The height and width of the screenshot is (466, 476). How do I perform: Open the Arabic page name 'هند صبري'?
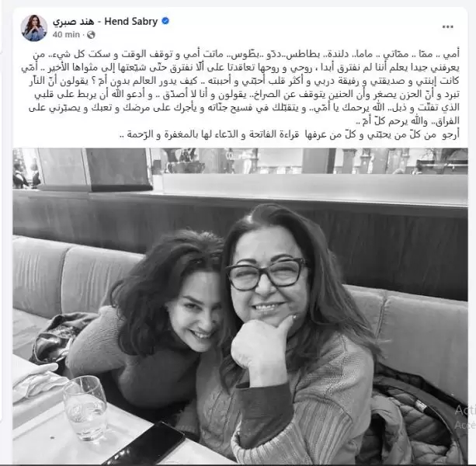73,22
